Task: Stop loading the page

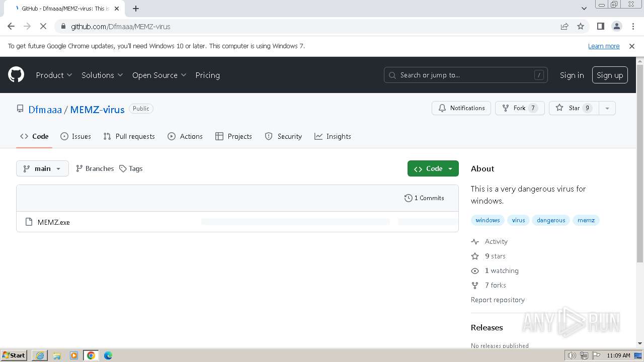Action: click(43, 26)
